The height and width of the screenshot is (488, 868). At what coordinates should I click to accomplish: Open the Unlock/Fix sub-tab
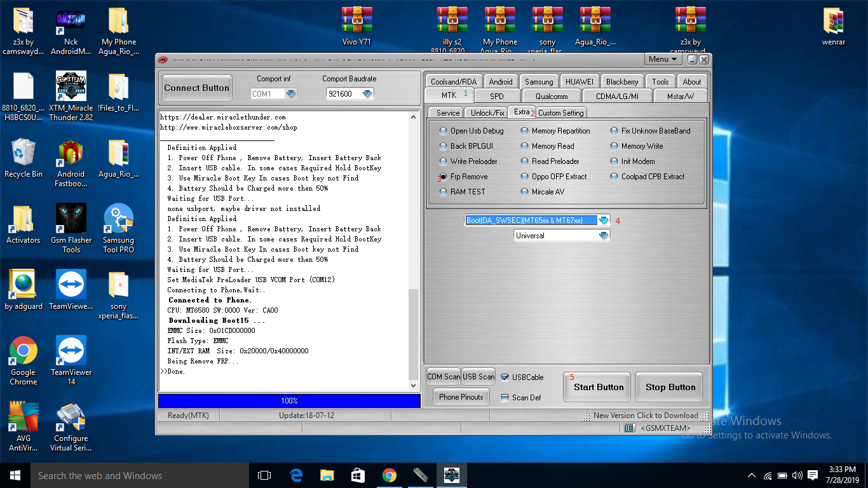click(487, 112)
